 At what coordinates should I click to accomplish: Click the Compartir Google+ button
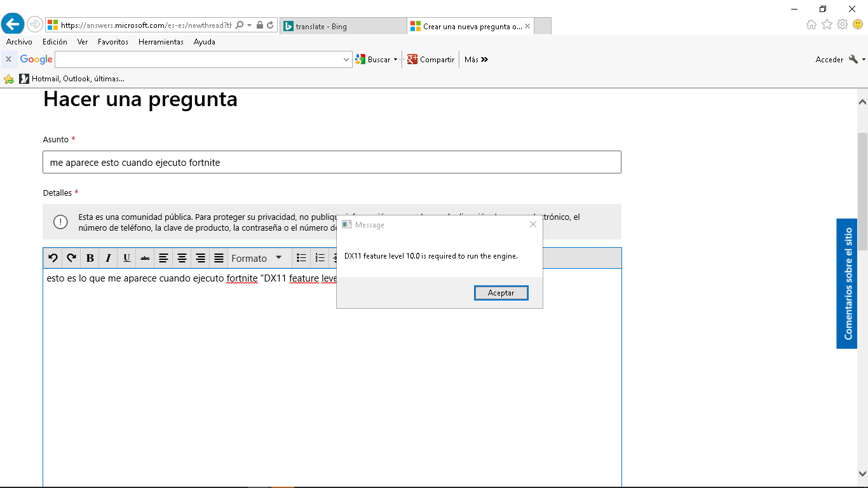coord(431,59)
